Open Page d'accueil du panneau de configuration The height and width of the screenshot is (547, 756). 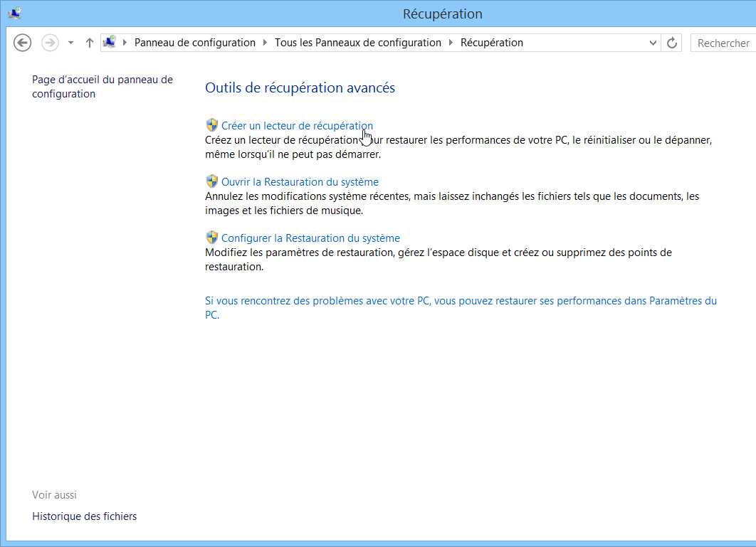coord(102,86)
